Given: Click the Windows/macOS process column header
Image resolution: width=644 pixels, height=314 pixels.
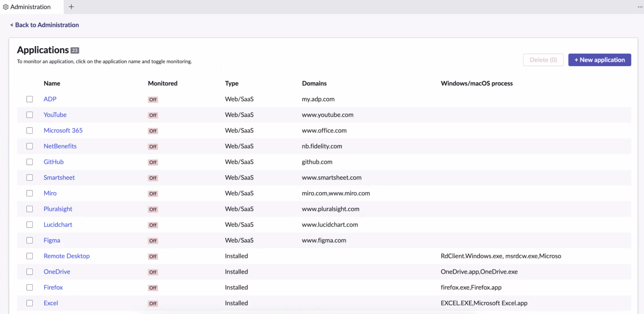Looking at the screenshot, I should click(x=477, y=83).
